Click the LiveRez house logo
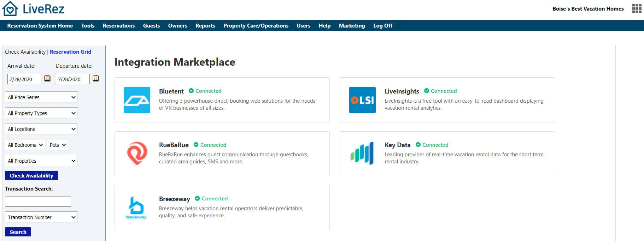The height and width of the screenshot is (241, 644). (10, 9)
